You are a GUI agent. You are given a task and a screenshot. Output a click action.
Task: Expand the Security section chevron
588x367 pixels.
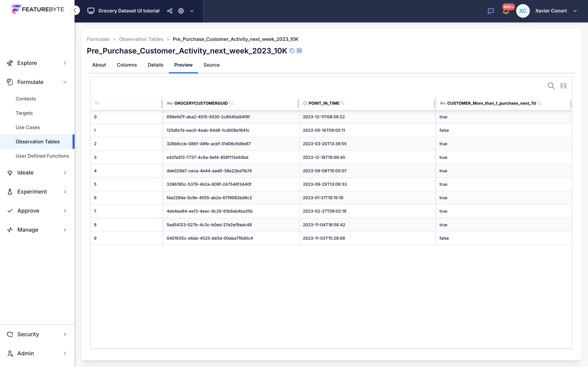(x=65, y=334)
